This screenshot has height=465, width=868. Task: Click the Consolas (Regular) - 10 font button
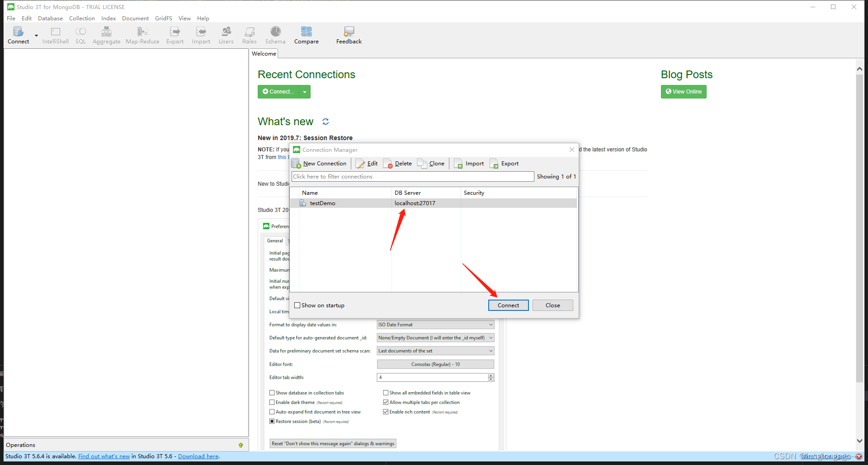point(435,364)
